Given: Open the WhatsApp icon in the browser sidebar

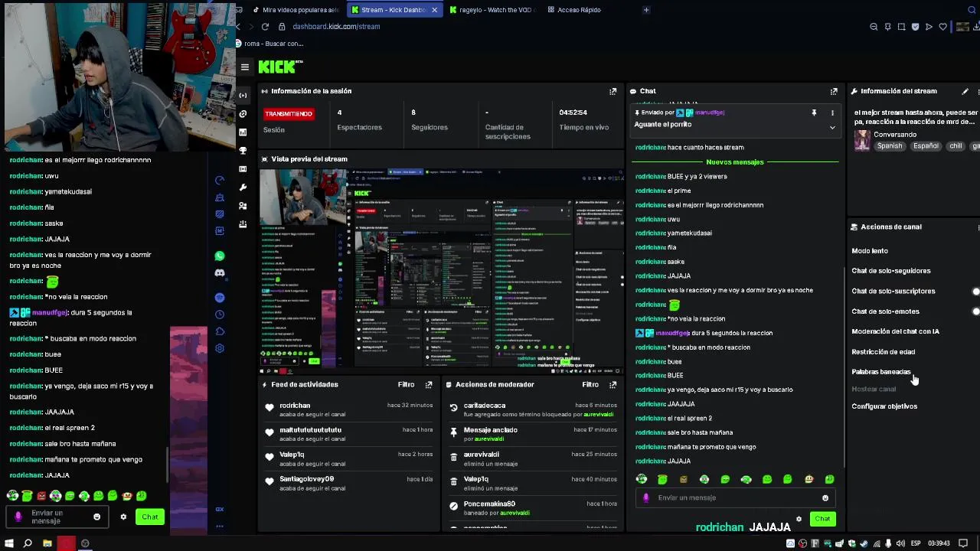Looking at the screenshot, I should click(220, 256).
